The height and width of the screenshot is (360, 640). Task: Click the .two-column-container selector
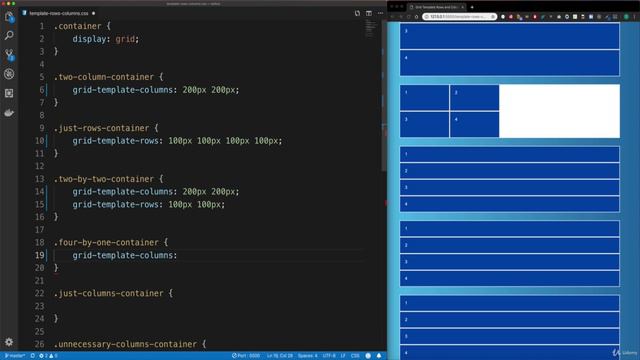pos(104,77)
